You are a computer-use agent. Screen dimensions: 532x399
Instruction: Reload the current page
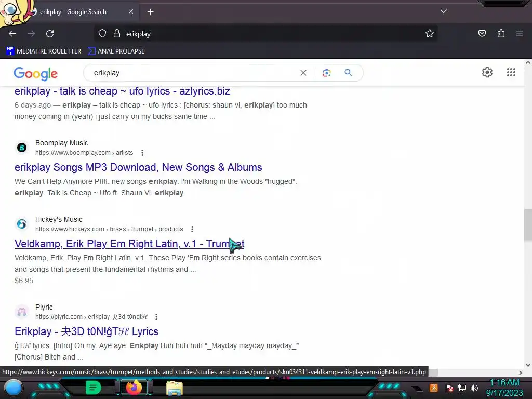coord(50,34)
